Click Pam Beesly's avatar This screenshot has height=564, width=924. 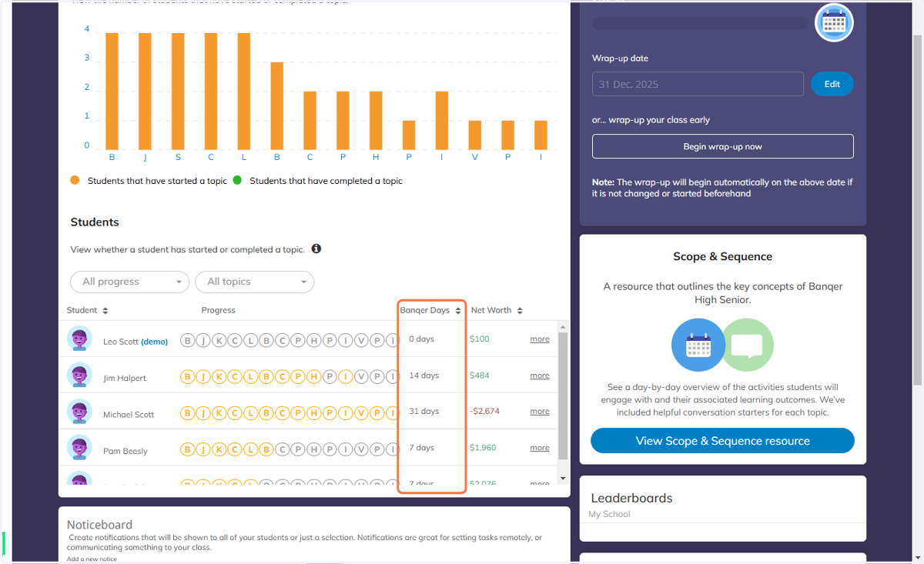[79, 448]
